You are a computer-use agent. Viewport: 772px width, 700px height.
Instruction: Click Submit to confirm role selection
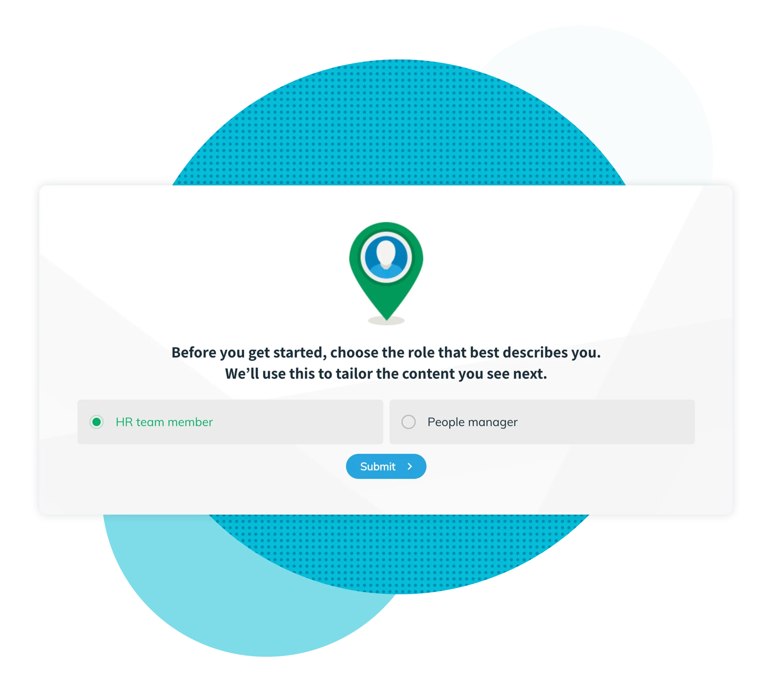tap(385, 466)
